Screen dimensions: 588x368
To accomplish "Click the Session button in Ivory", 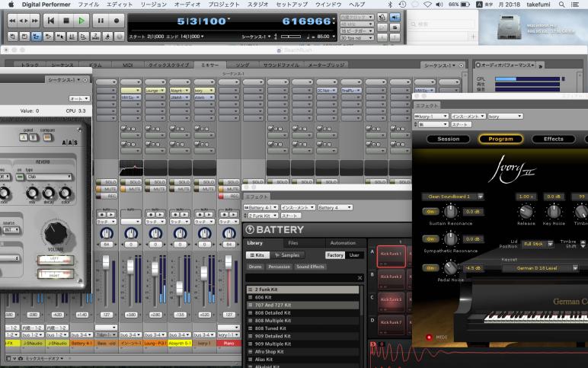I will coord(448,139).
